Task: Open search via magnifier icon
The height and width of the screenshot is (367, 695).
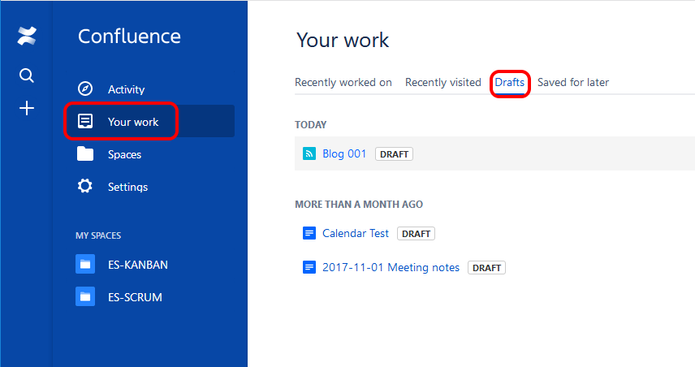Action: (x=27, y=75)
